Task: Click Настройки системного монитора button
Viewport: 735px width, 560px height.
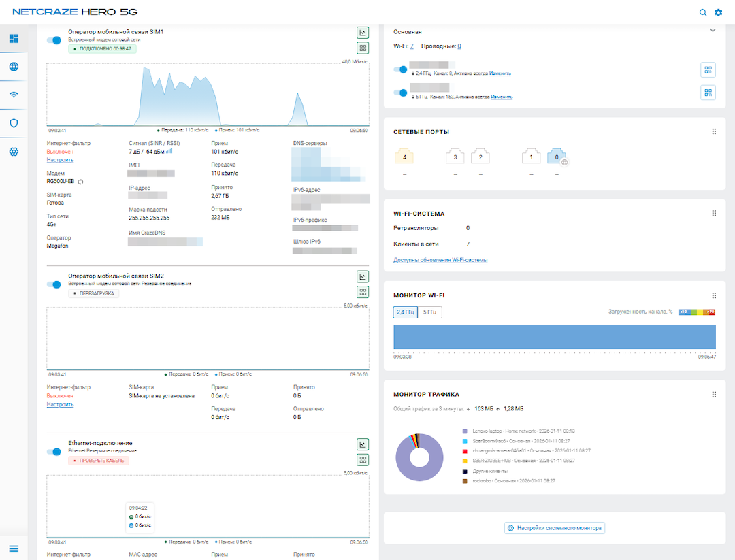Action: [x=554, y=528]
